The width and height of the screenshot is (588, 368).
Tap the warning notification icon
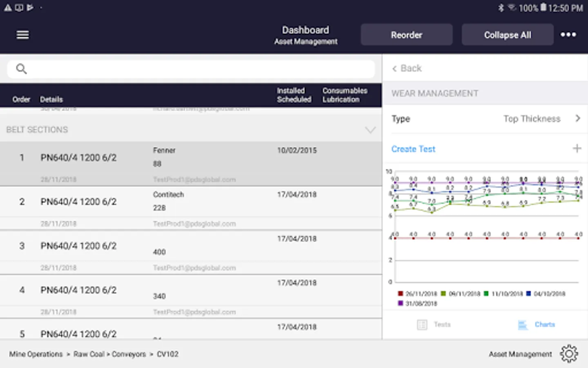[x=8, y=8]
